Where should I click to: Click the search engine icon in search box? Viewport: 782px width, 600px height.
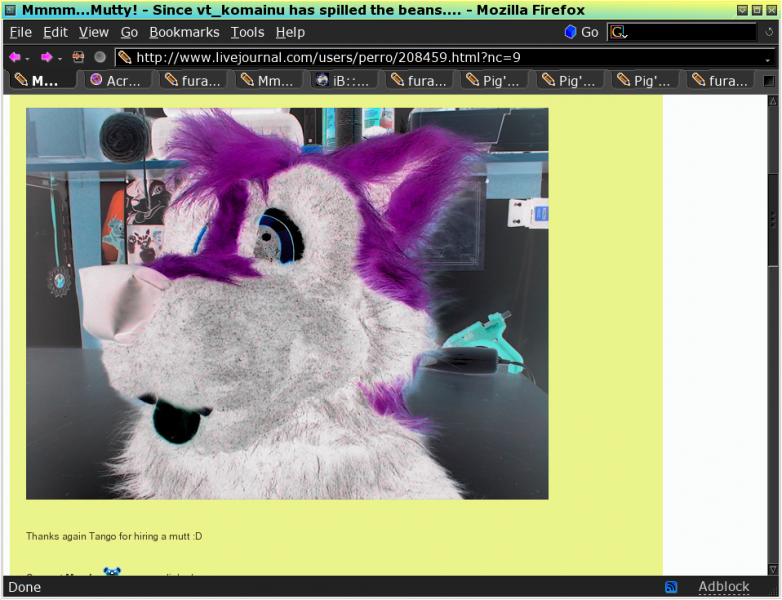coord(618,32)
